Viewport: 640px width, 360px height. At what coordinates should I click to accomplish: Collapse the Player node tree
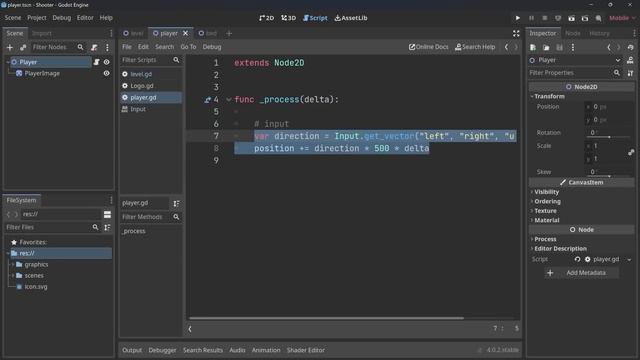8,62
